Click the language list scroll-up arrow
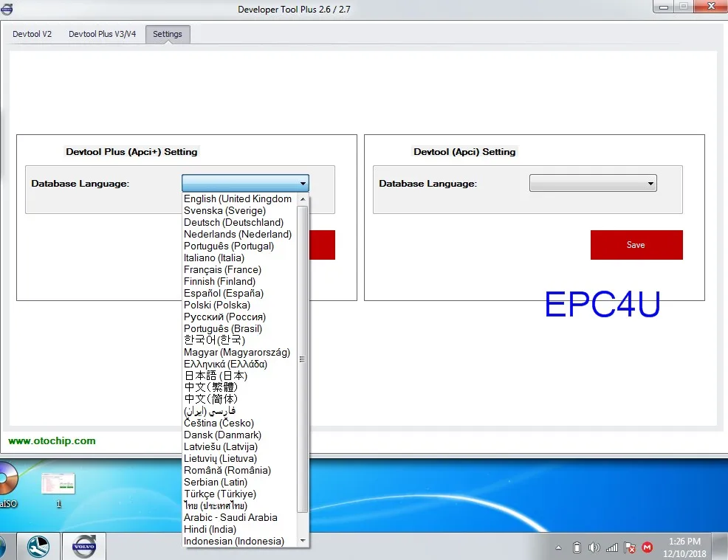 (x=303, y=199)
